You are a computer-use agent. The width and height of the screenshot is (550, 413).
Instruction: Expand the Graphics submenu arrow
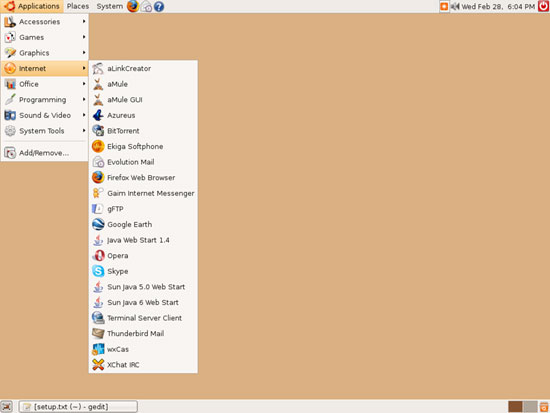84,53
